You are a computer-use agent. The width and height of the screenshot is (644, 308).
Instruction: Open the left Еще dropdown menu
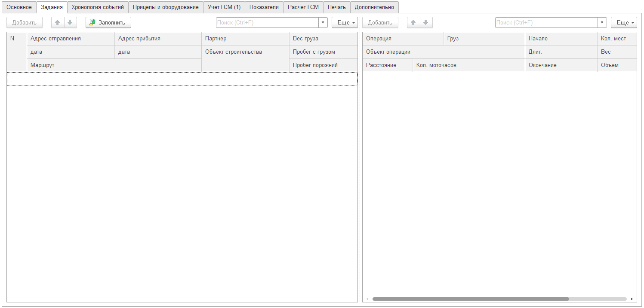click(345, 22)
